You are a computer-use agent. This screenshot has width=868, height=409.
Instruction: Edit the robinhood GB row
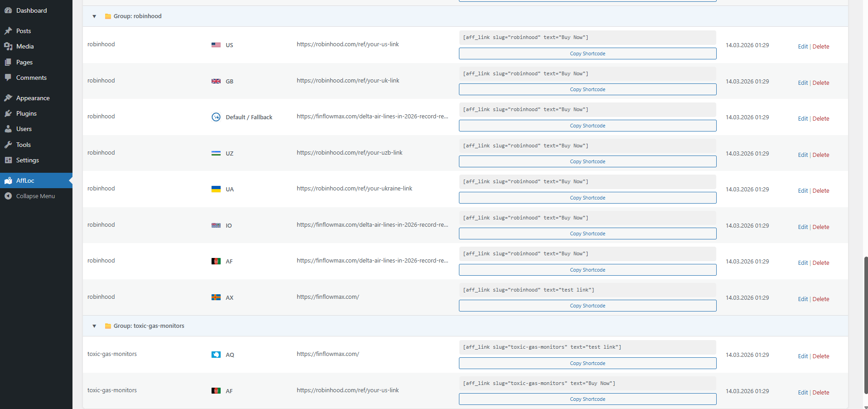tap(803, 83)
